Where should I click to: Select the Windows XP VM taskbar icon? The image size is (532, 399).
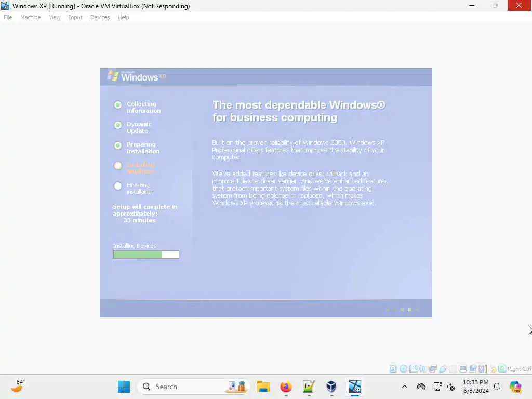point(354,387)
